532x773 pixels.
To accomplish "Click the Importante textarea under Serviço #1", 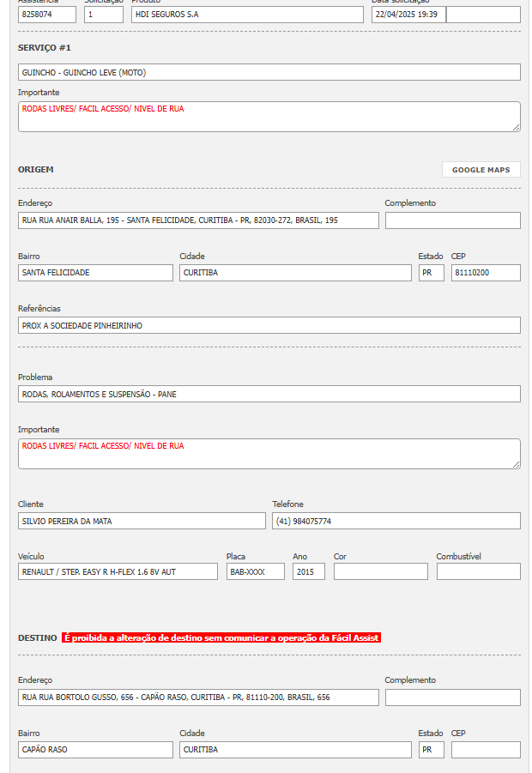I will (269, 117).
